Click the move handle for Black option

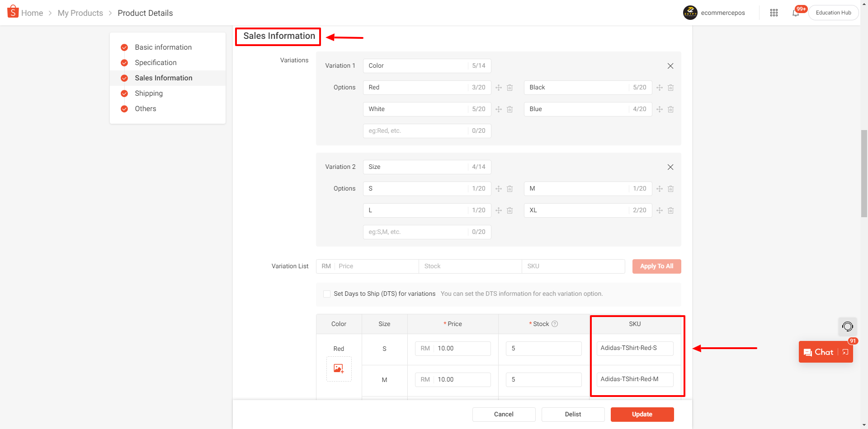659,88
